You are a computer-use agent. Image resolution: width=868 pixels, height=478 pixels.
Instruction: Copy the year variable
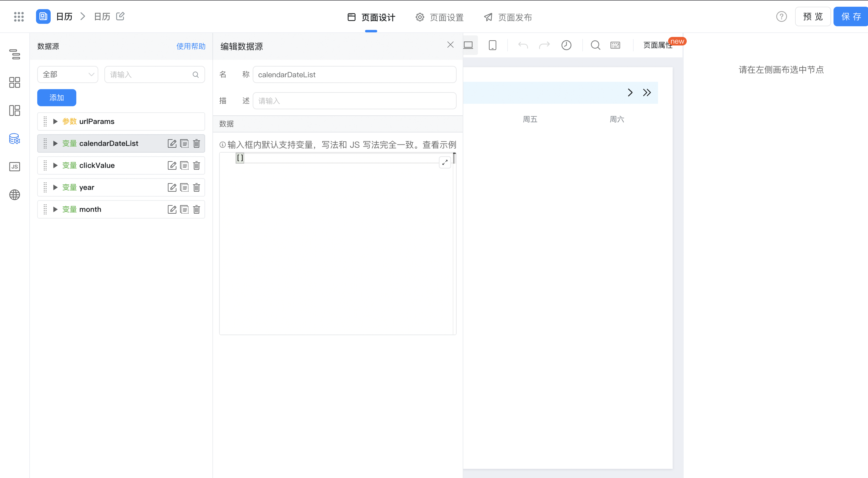pyautogui.click(x=184, y=187)
